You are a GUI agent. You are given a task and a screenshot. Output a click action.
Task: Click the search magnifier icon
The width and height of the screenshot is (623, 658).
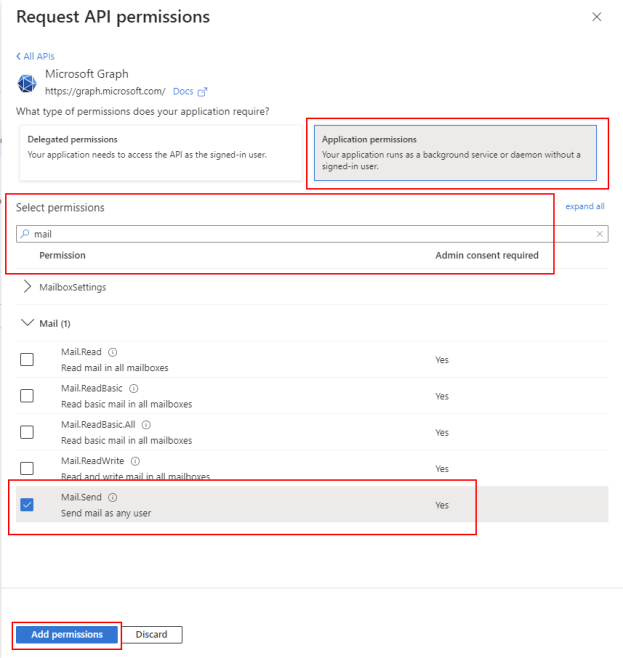[25, 234]
